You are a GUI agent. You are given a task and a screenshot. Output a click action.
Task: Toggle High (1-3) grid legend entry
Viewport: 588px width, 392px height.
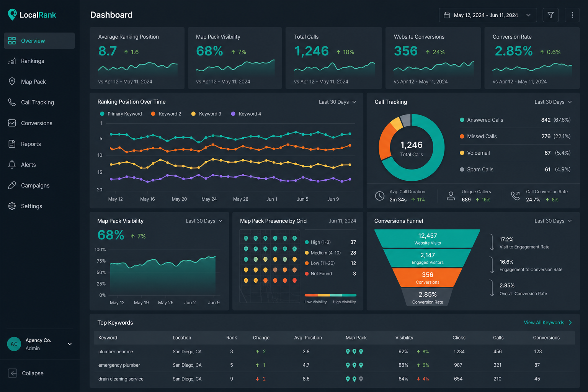pyautogui.click(x=318, y=242)
